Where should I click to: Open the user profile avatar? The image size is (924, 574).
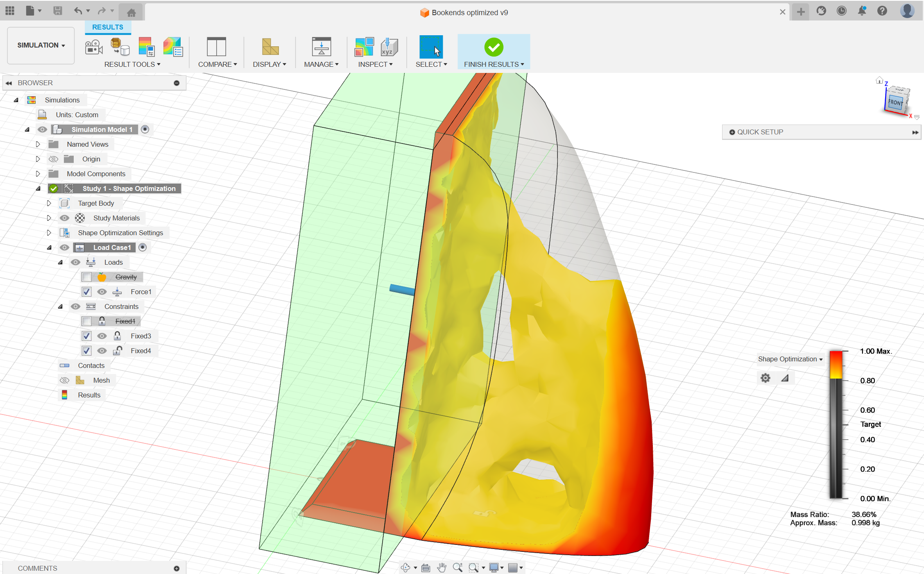[907, 11]
